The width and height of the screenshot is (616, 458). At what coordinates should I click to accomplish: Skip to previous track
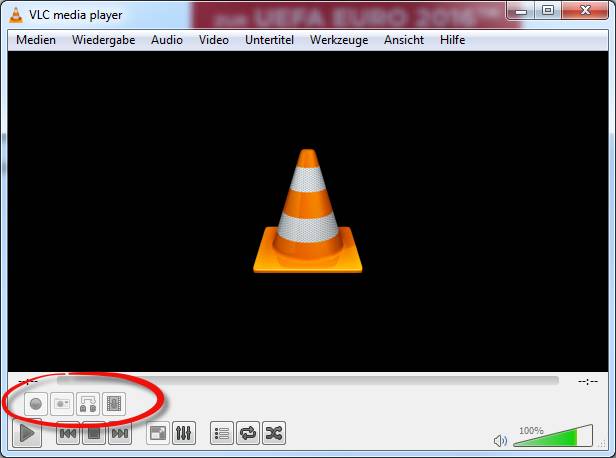68,433
